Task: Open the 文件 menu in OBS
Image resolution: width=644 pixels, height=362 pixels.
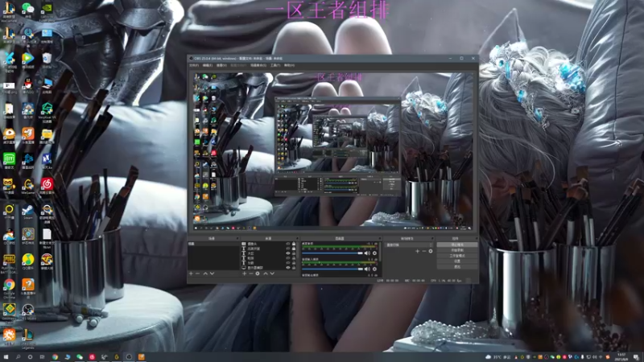Action: point(194,65)
